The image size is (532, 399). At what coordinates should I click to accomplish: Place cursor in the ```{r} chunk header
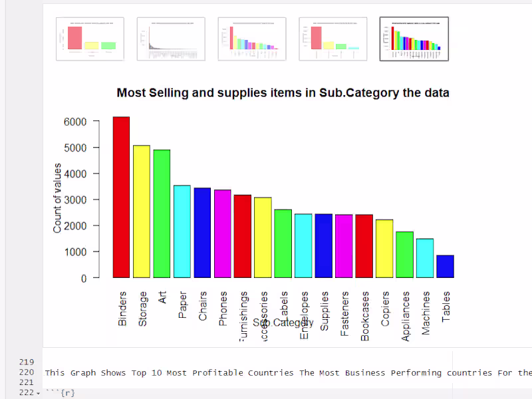click(x=60, y=393)
